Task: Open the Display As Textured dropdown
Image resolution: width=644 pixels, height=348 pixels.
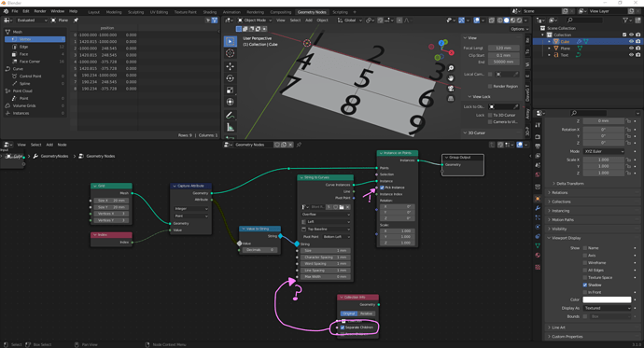Action: coord(607,308)
